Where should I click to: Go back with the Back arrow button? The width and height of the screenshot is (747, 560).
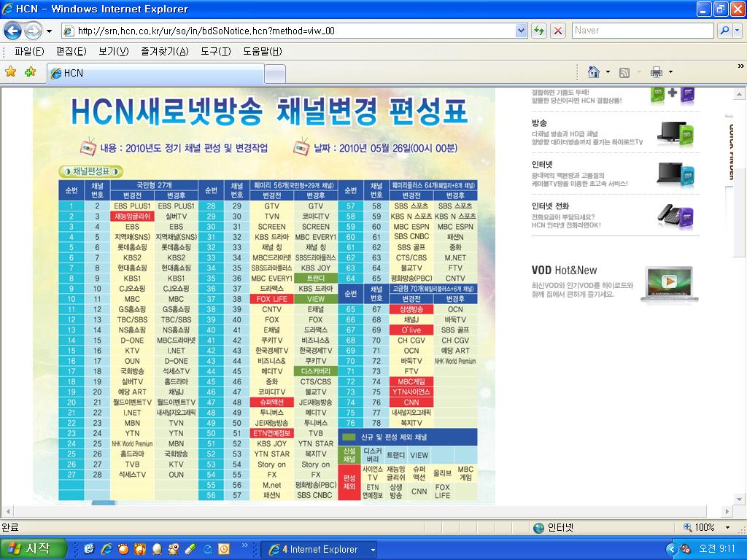13,31
